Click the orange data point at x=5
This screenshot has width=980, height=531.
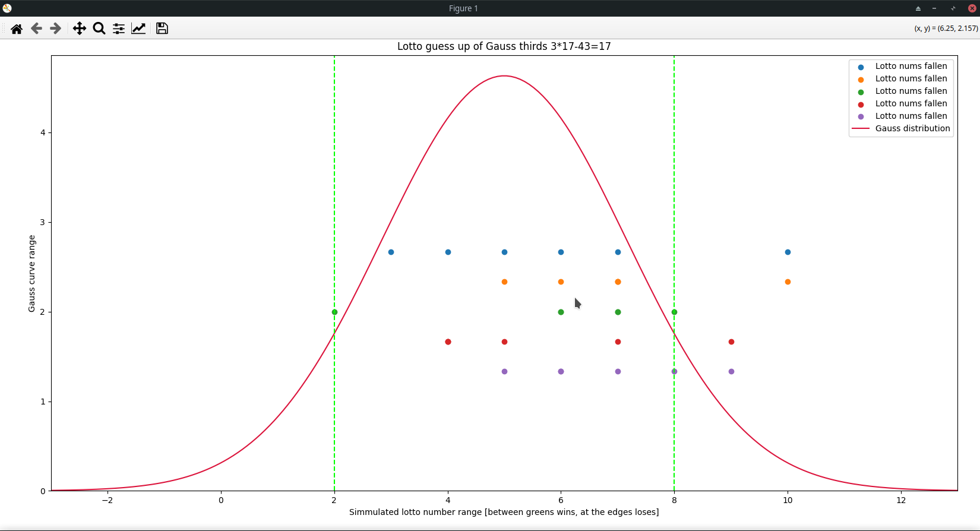point(504,282)
